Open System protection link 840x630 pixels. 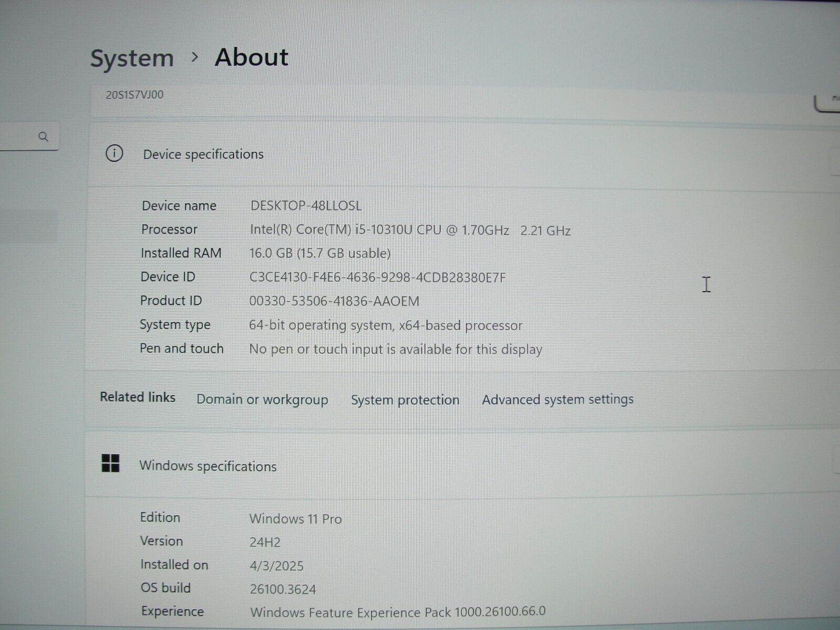[405, 400]
